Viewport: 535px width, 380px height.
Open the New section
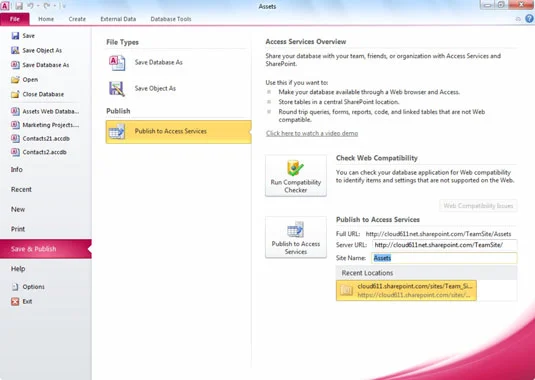pos(18,209)
